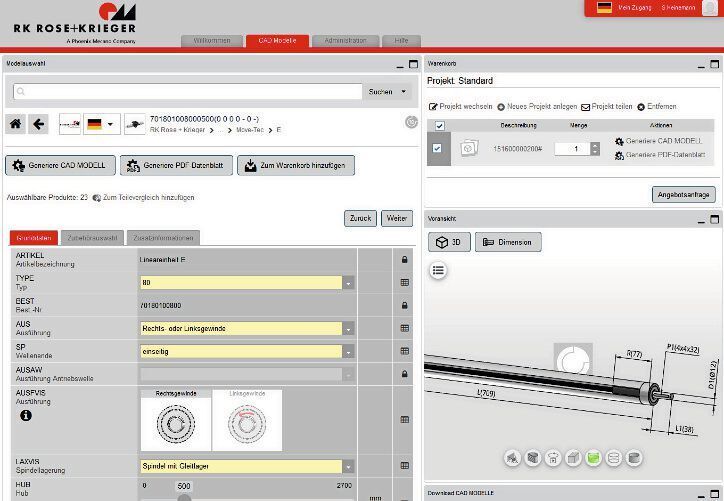Viewport: 724px width, 501px height.
Task: Open the German flag language selector in header
Action: [x=604, y=7]
